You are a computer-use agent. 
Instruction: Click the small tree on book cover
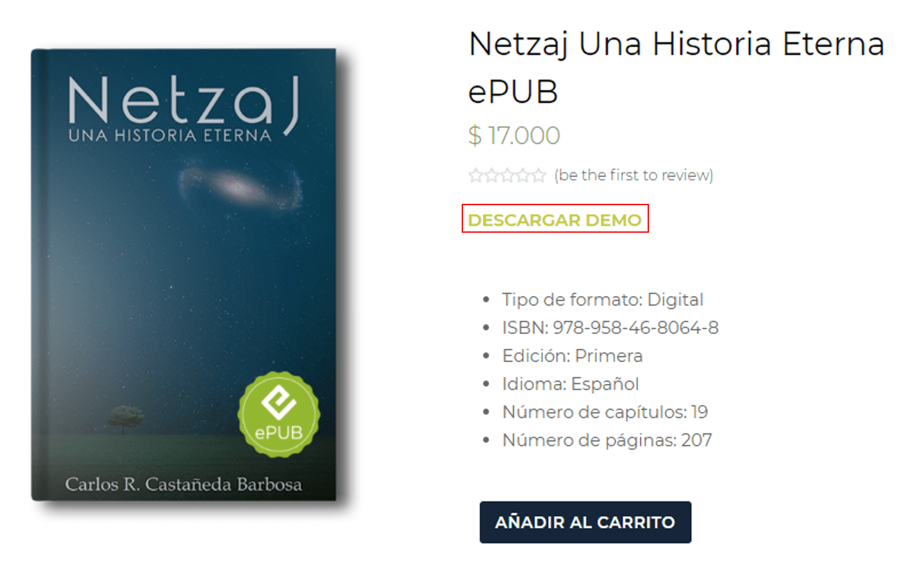(125, 419)
